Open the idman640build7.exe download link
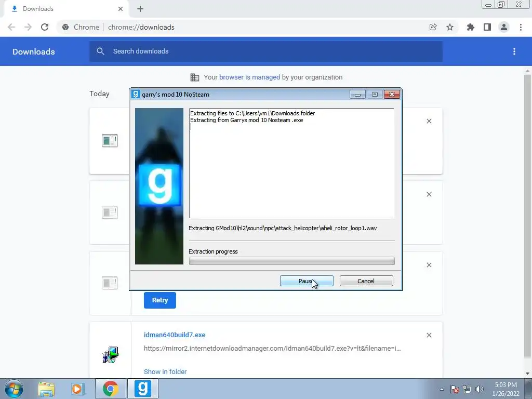The image size is (532, 399). 175,335
